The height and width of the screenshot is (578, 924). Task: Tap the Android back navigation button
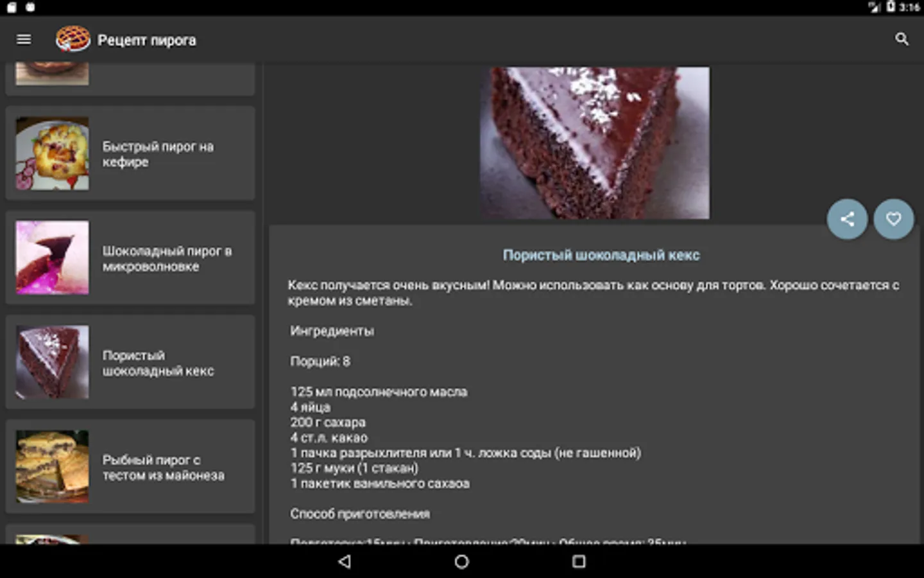tap(345, 561)
